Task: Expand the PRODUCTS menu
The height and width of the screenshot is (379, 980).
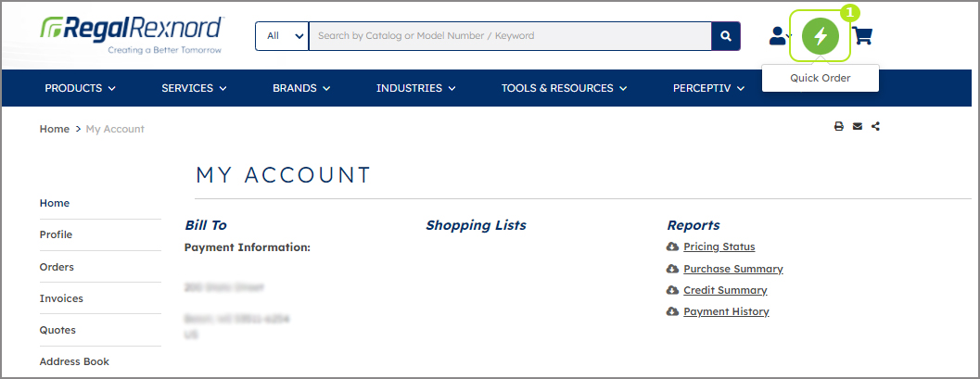Action: (x=80, y=88)
